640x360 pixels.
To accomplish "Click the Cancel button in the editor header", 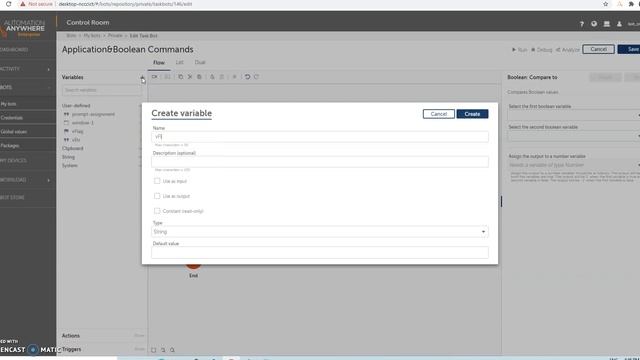I will point(598,49).
